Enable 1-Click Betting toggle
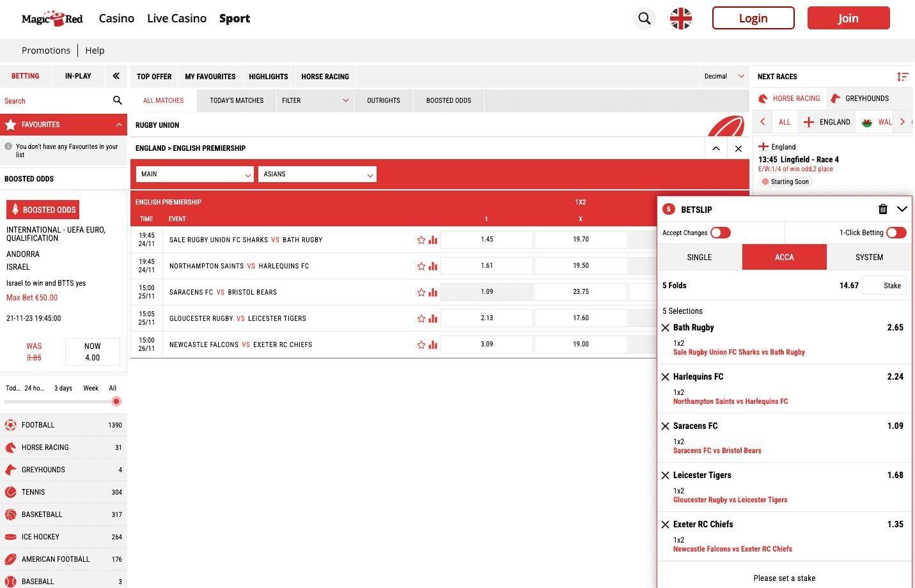 [896, 233]
